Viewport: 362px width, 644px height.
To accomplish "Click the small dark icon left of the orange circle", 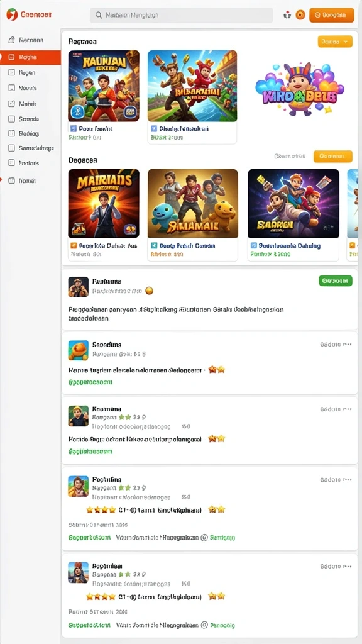I will click(x=287, y=15).
